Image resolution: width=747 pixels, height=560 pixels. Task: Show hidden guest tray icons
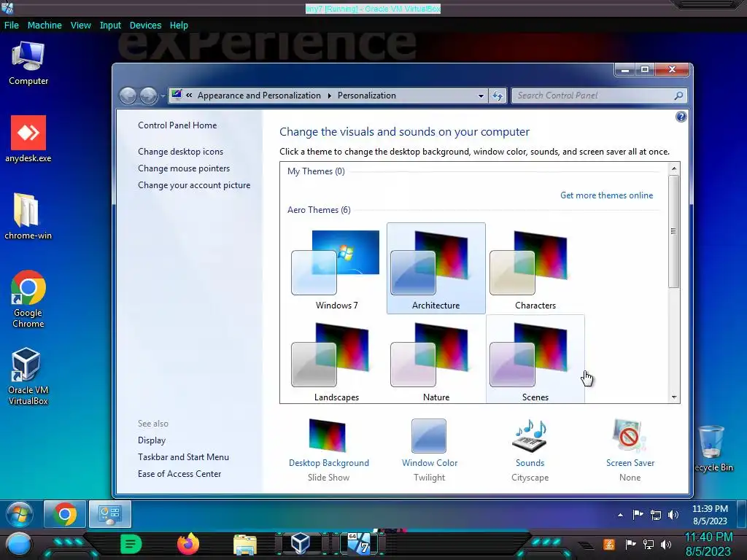point(620,515)
